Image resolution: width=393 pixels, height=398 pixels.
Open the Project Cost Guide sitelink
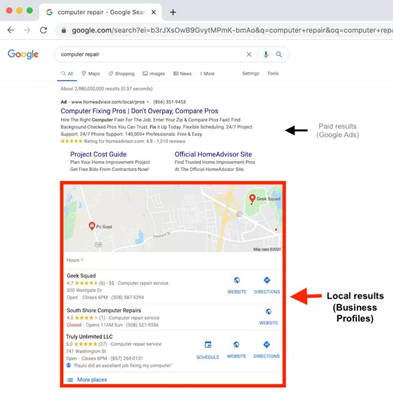coord(98,154)
